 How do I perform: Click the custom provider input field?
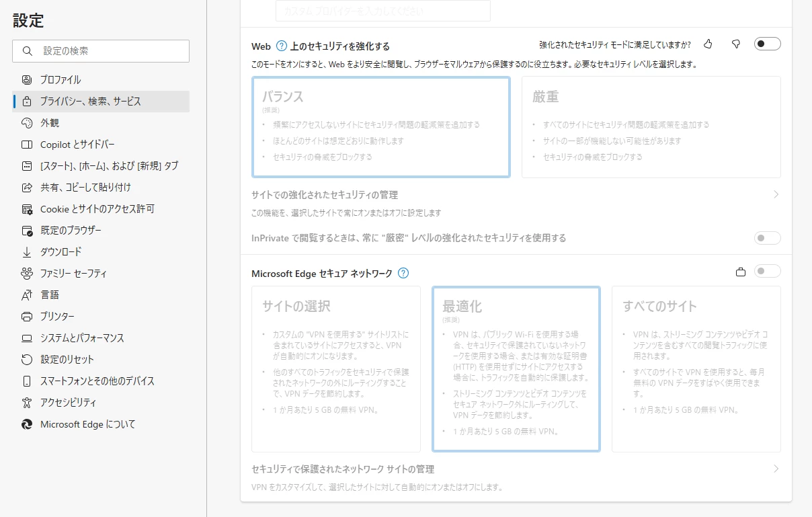(383, 11)
